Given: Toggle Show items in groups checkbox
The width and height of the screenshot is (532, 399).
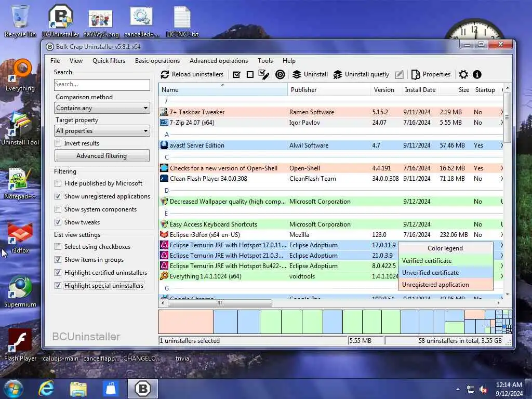Looking at the screenshot, I should coord(58,260).
